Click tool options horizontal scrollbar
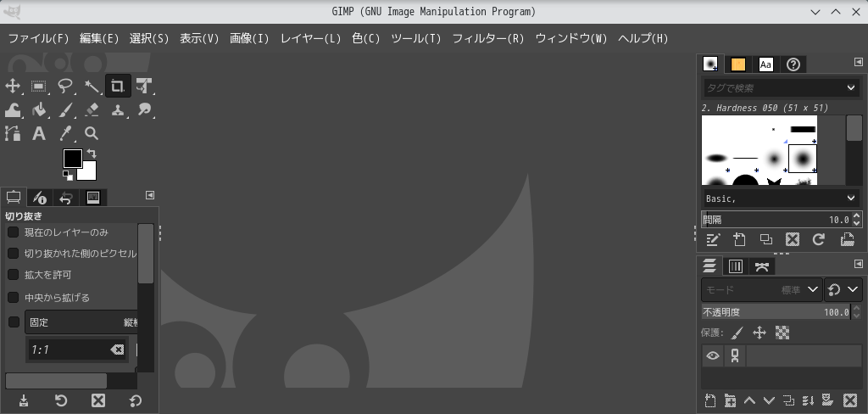The width and height of the screenshot is (868, 414). (x=56, y=381)
